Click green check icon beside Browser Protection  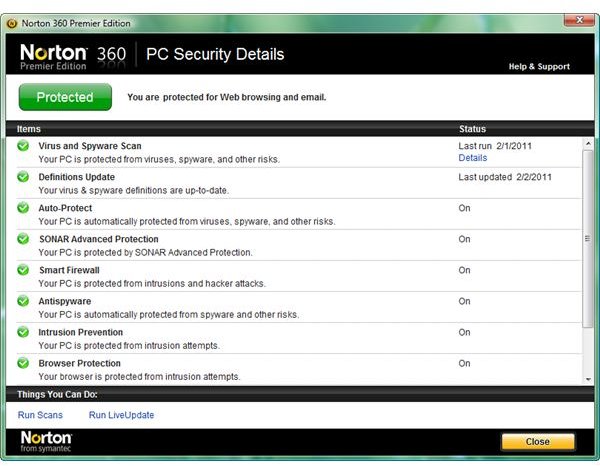tap(23, 363)
